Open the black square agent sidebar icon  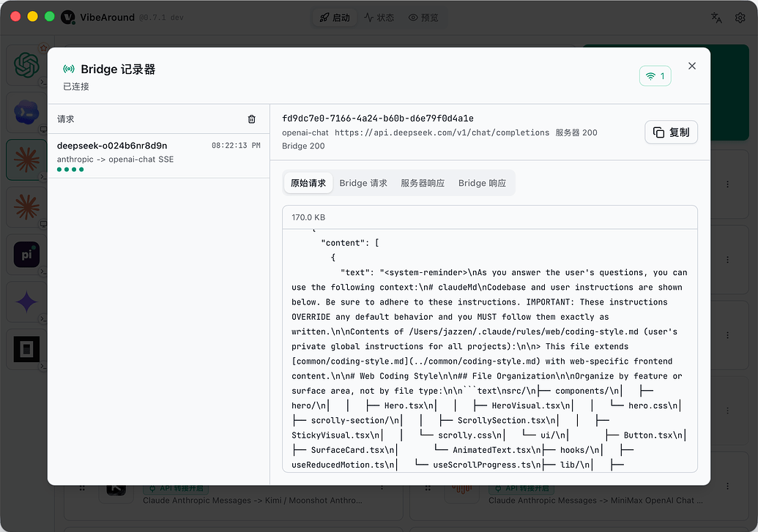click(26, 349)
